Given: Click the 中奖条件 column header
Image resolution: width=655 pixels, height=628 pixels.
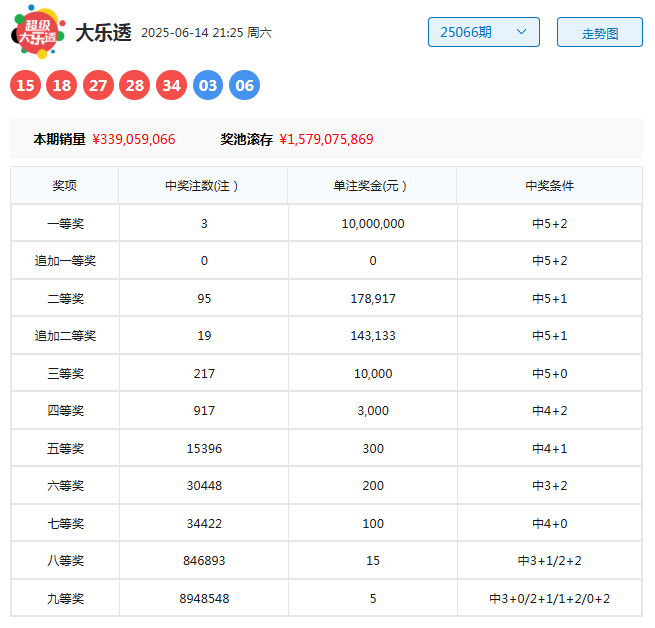Looking at the screenshot, I should (550, 186).
